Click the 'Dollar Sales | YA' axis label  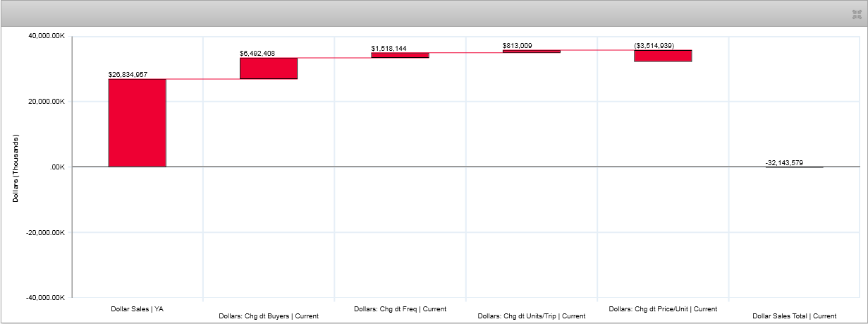[x=137, y=308]
